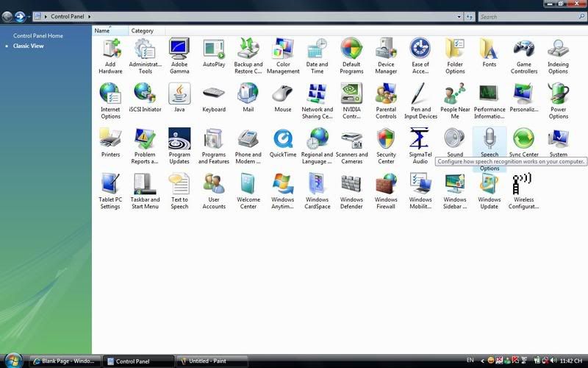The height and width of the screenshot is (368, 588).
Task: Open Windows Update
Action: [x=490, y=191]
